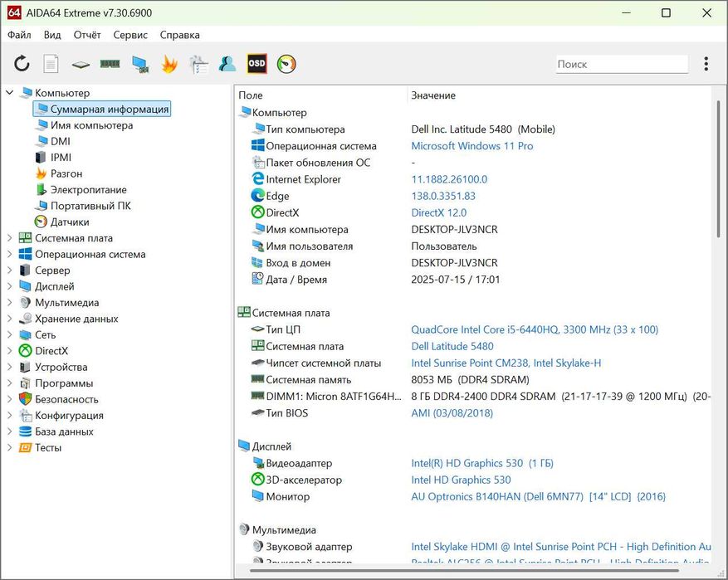Viewport: 728px width, 580px height.
Task: Open Датчики sensors tree item
Action: [70, 222]
